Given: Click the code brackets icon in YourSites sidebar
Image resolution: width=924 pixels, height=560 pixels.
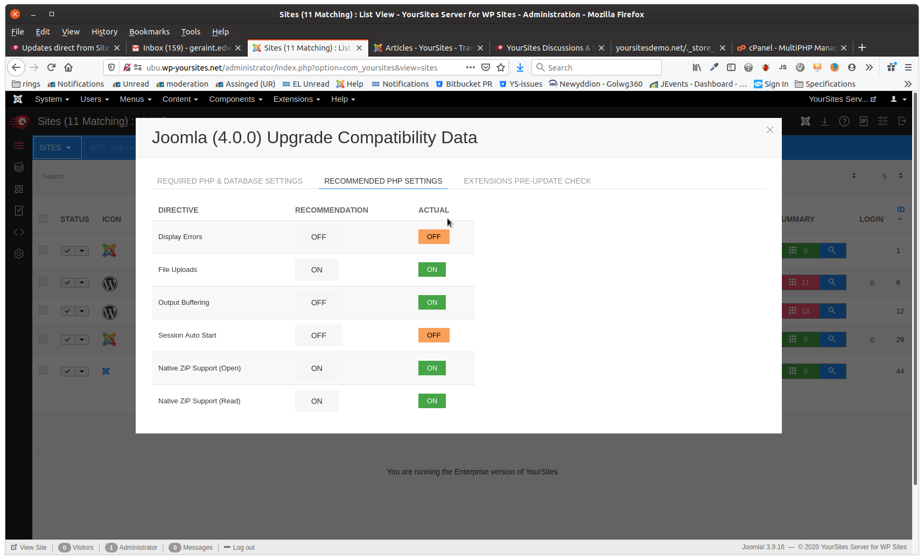Looking at the screenshot, I should click(19, 232).
